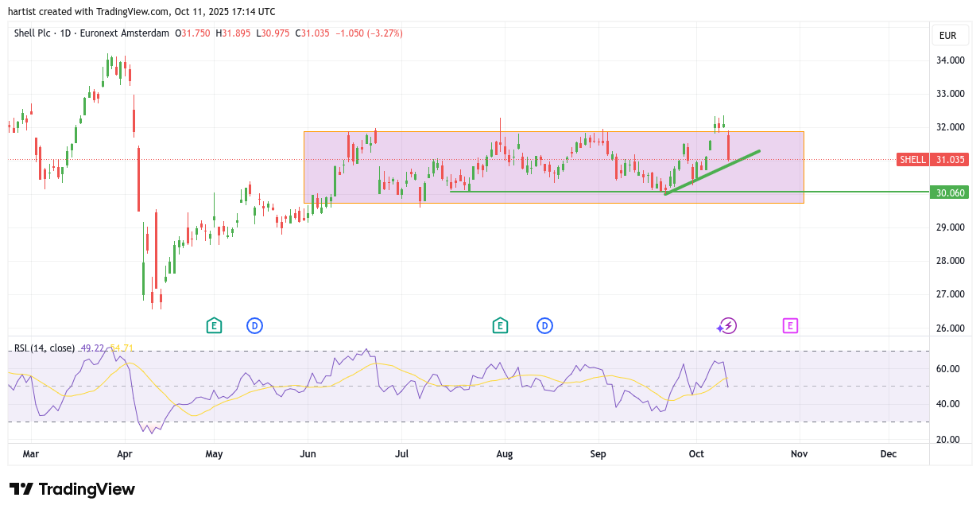This screenshot has width=980, height=513.
Task: Click the Shell Plc symbol title
Action: tap(36, 33)
